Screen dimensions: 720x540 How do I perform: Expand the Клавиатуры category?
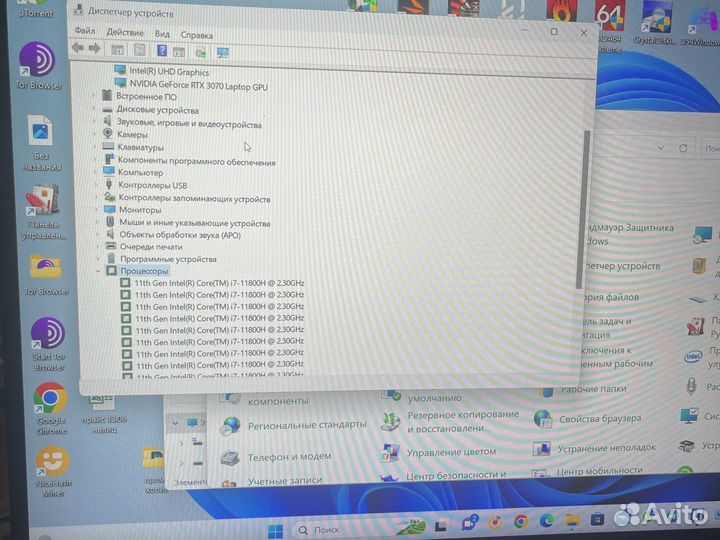pos(96,148)
